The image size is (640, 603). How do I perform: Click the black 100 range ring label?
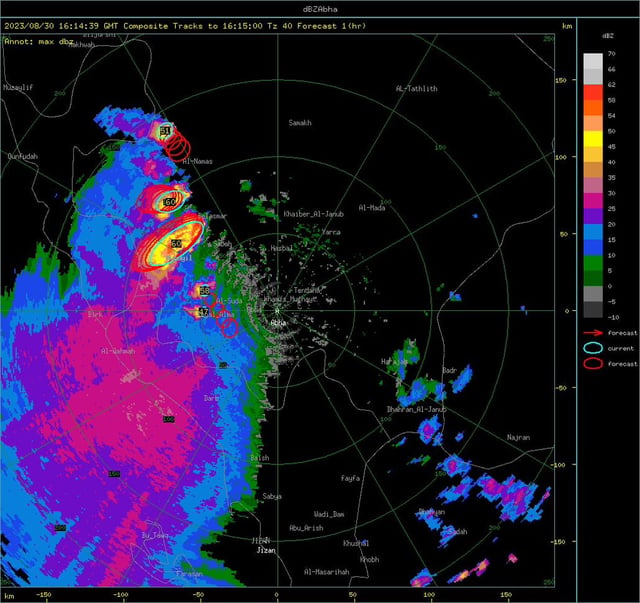coord(169,419)
